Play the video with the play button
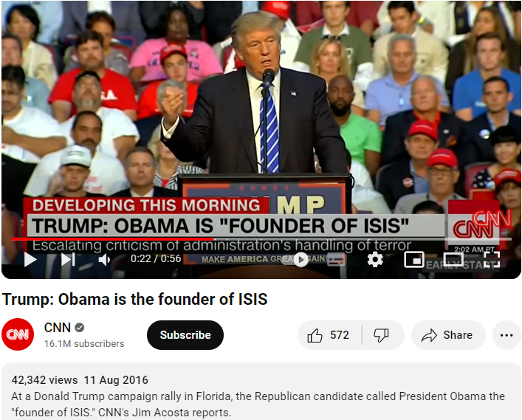This screenshot has height=420, width=522. coord(30,260)
